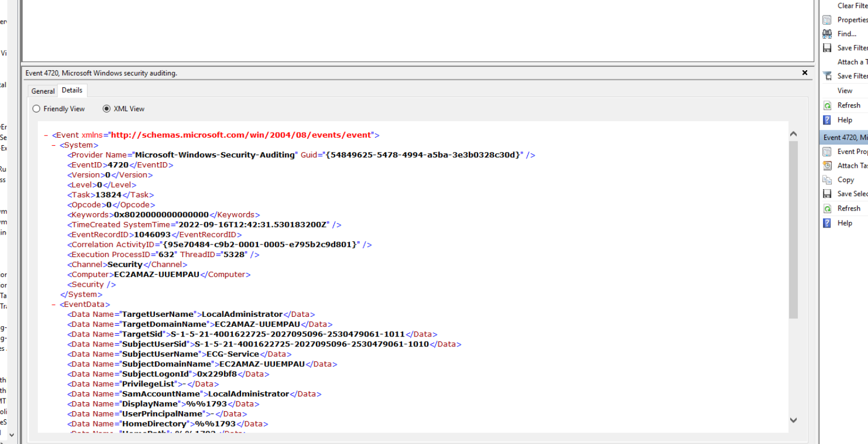868x444 pixels.
Task: Open Properties via its icon in actions pane
Action: [x=827, y=20]
